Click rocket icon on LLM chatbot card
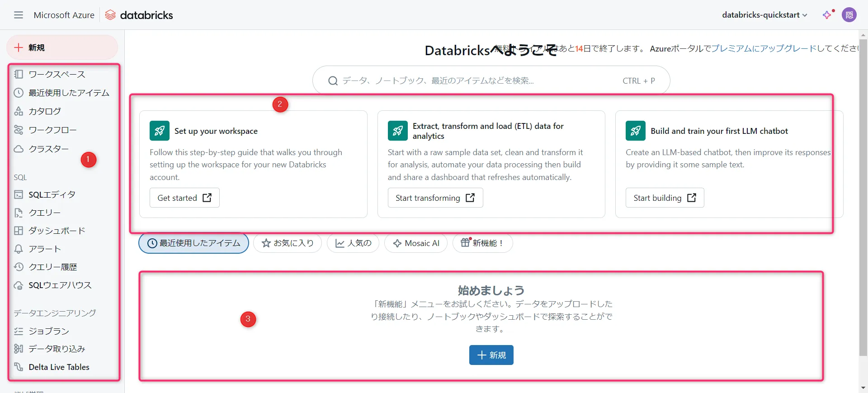 point(636,131)
